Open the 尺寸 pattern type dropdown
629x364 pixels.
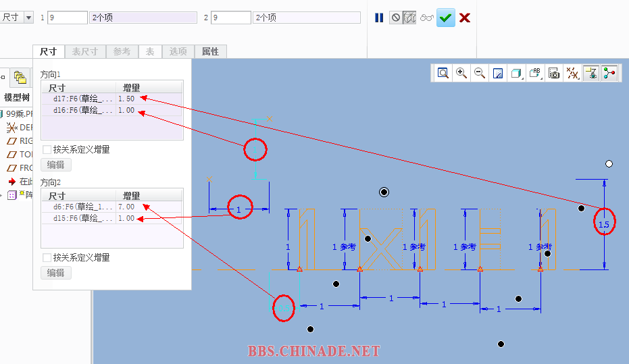[x=28, y=18]
